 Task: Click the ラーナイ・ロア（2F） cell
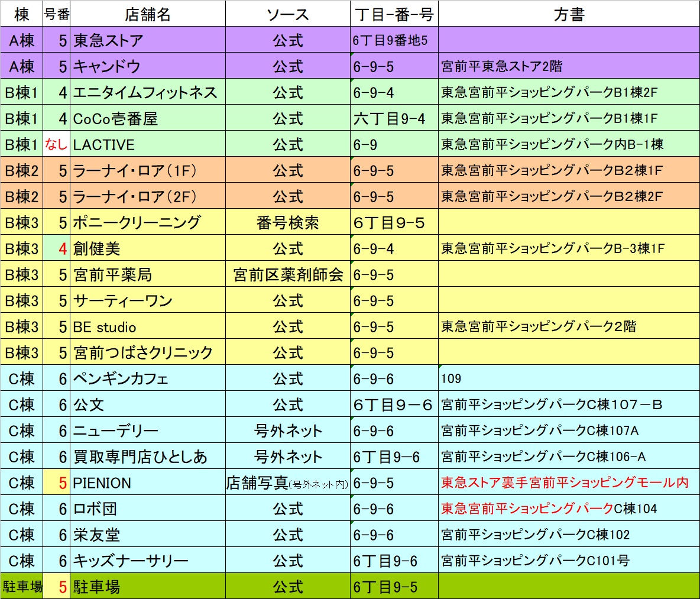pos(148,196)
